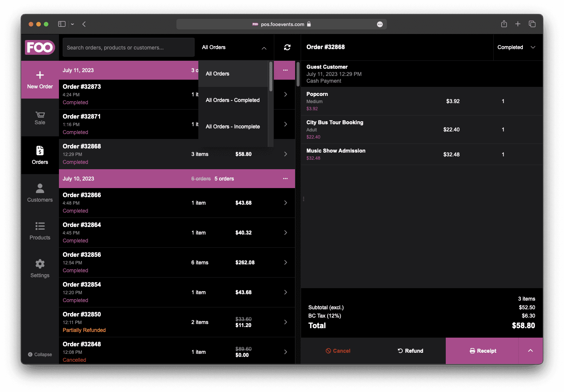Start a New Order
This screenshot has width=564, height=392.
tap(40, 80)
